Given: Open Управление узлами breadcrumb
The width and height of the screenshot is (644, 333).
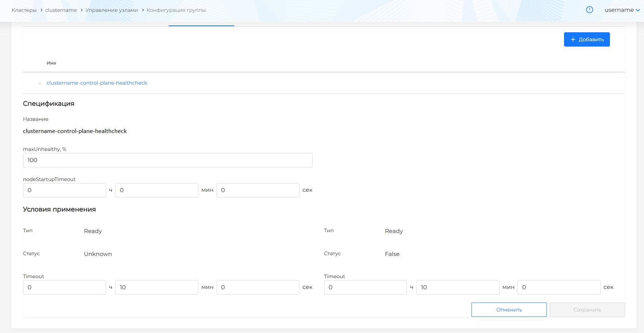Looking at the screenshot, I should pyautogui.click(x=112, y=10).
